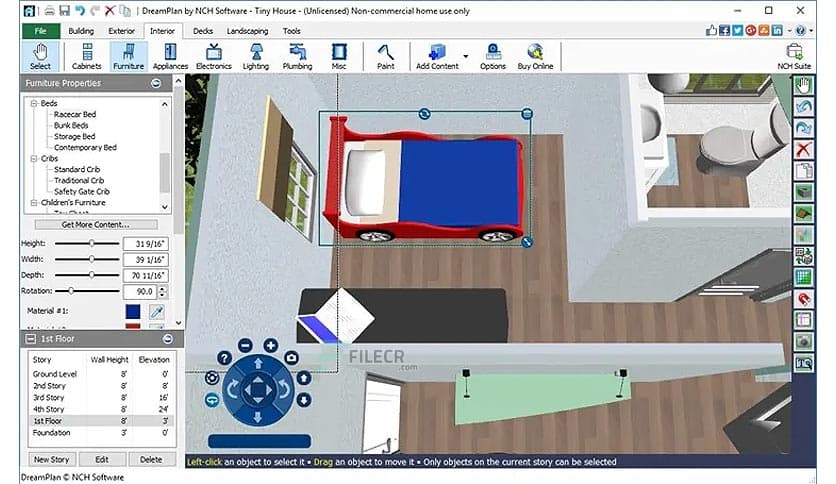
Task: Collapse the Beds tree node
Action: (33, 104)
